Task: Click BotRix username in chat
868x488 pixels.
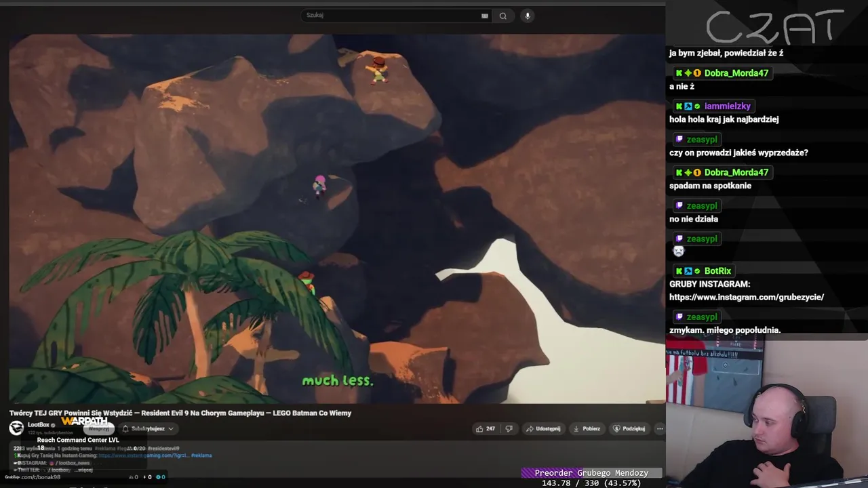Action: (717, 271)
